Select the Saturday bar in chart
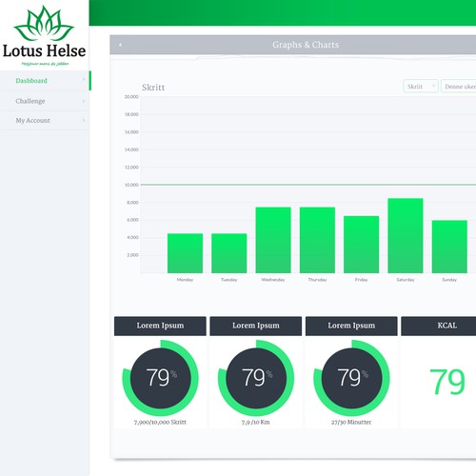Viewport: 476px width, 476px height. click(x=406, y=235)
